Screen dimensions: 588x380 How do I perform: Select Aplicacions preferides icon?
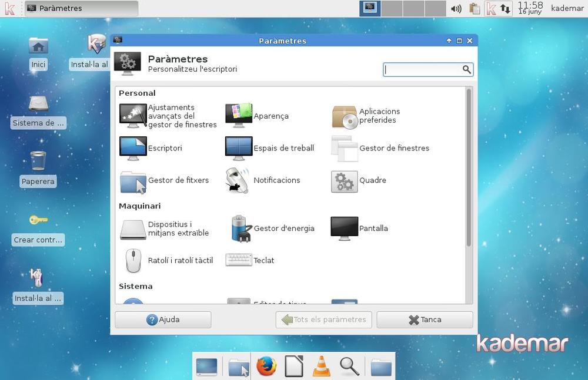pos(345,116)
